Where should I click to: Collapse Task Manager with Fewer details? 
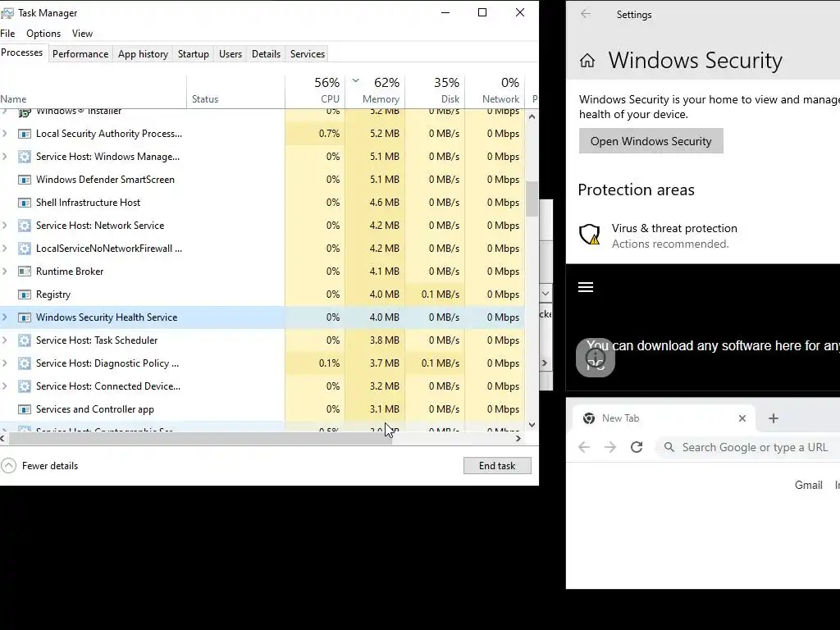40,466
